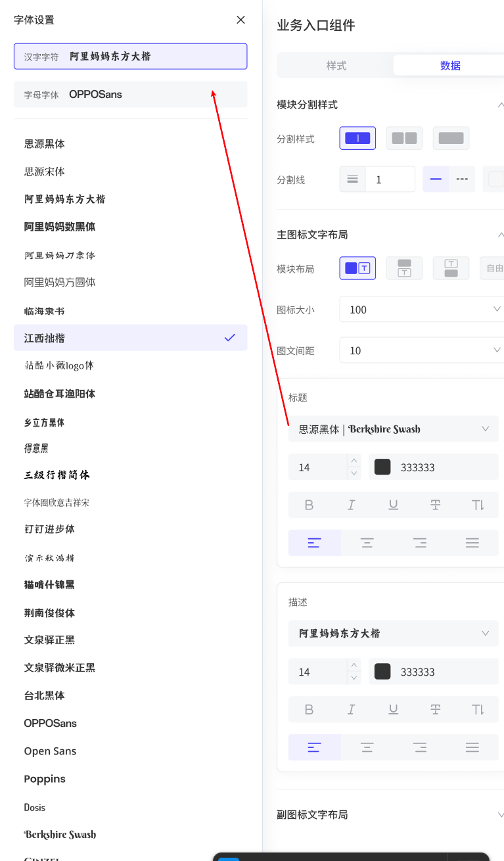504x861 pixels.
Task: Switch to the 样式 tab
Action: click(336, 66)
